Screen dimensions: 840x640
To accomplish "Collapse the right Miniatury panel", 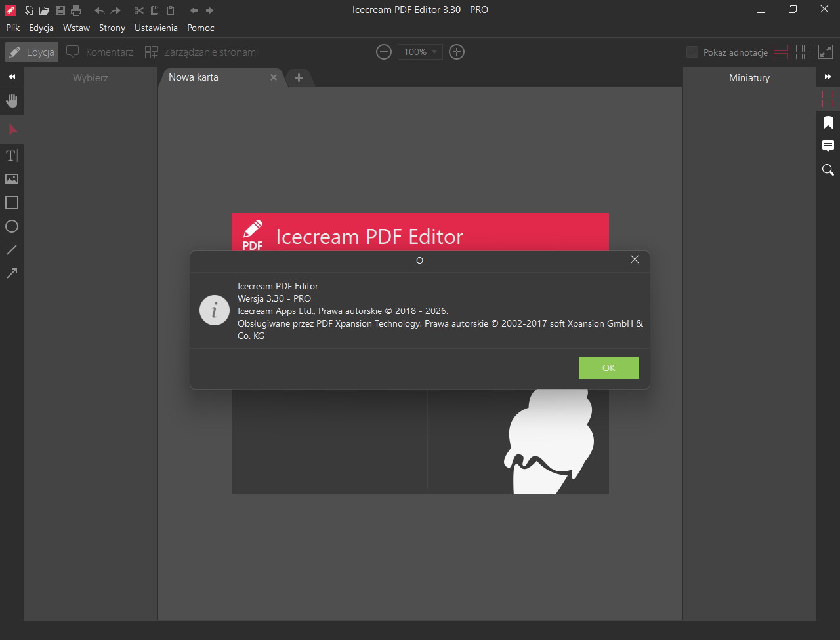I will click(828, 77).
